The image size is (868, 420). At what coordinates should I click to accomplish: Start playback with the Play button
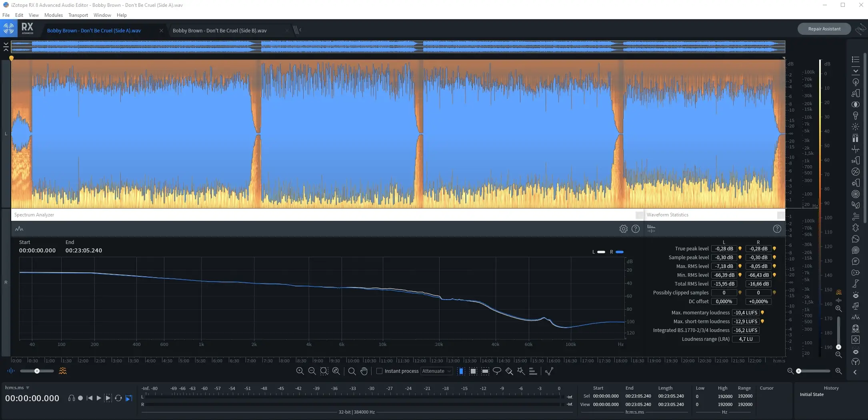point(99,398)
